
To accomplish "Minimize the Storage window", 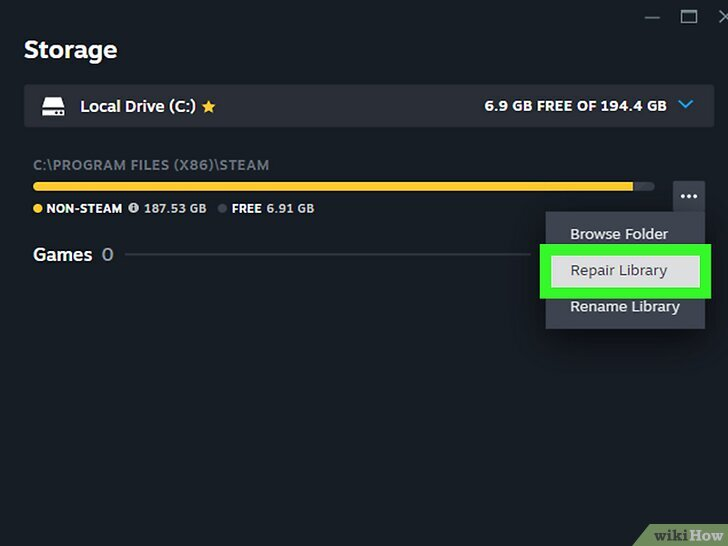I will [652, 18].
